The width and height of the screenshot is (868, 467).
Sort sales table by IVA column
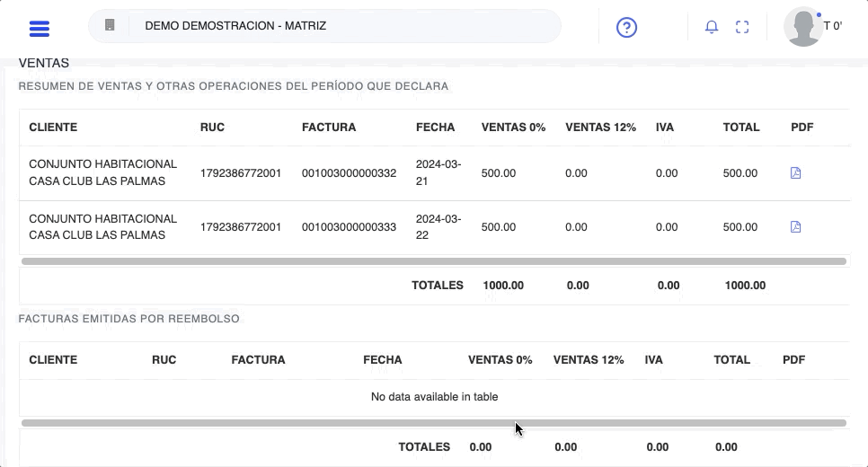click(x=664, y=128)
